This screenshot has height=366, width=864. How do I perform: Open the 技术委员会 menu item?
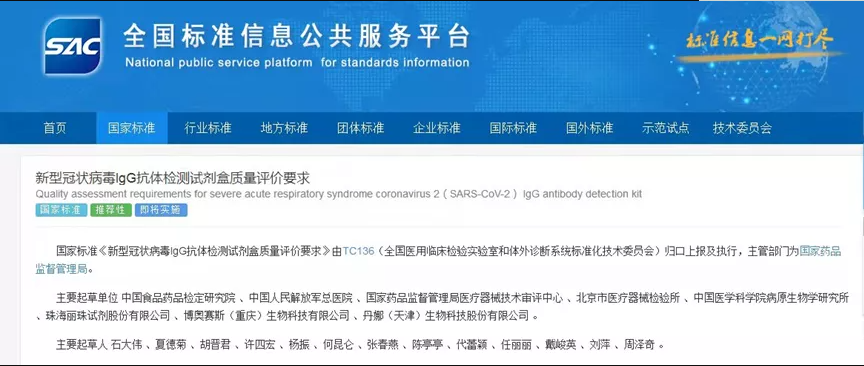pyautogui.click(x=742, y=128)
